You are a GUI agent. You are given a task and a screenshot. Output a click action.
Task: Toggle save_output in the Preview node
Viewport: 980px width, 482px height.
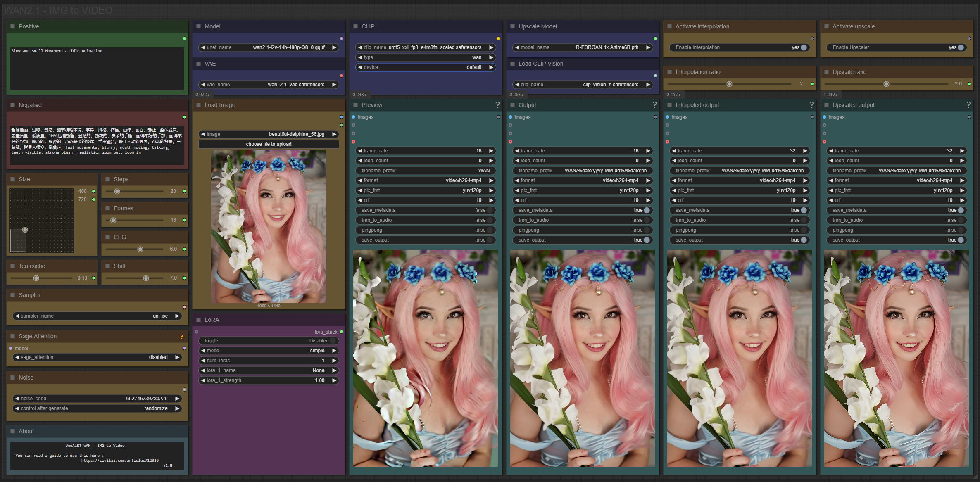click(x=489, y=240)
